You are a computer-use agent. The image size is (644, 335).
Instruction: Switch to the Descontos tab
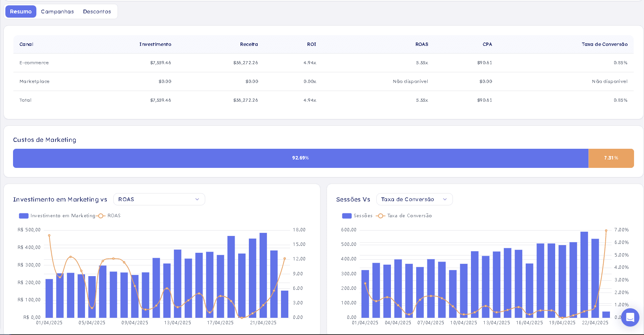point(97,11)
